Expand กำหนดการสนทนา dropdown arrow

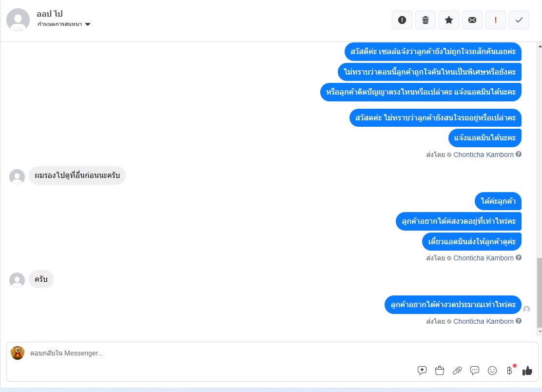coord(88,24)
